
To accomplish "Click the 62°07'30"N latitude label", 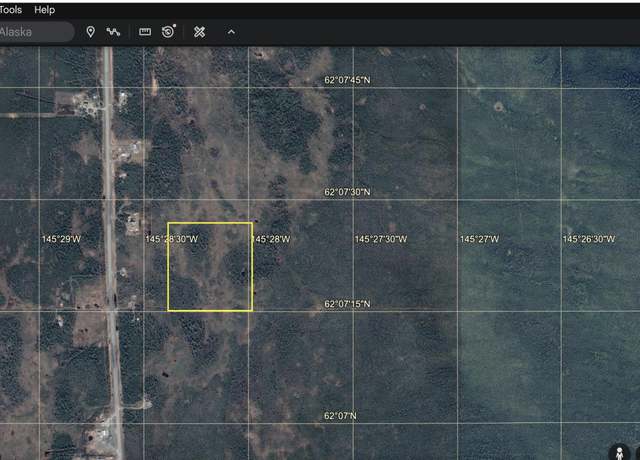I will click(x=347, y=192).
